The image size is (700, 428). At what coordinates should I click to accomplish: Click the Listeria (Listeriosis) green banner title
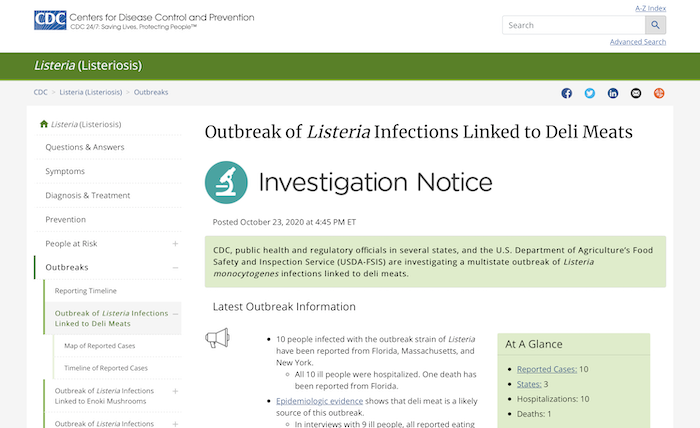click(88, 66)
